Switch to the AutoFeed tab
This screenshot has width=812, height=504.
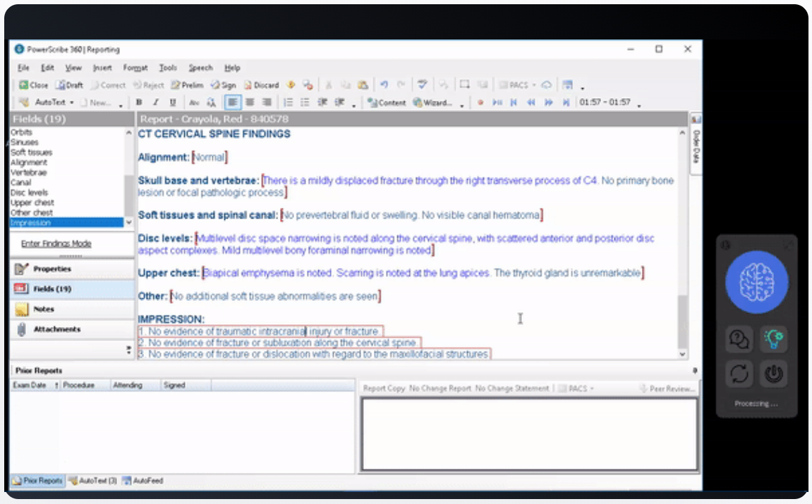click(x=143, y=481)
